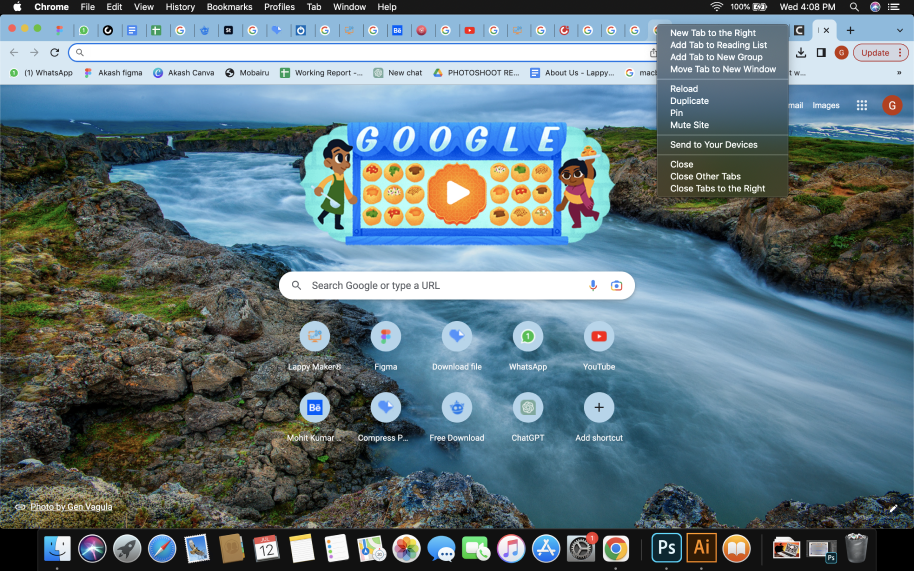Image resolution: width=914 pixels, height=571 pixels.
Task: Open System Preferences from the Dock
Action: (x=581, y=549)
